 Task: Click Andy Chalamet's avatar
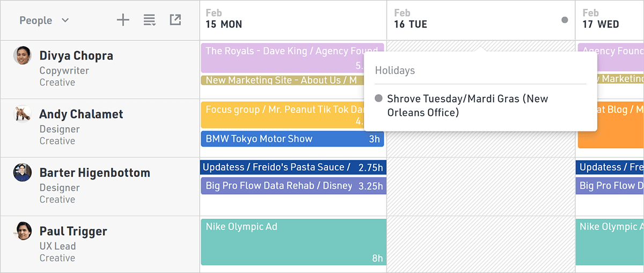point(23,114)
